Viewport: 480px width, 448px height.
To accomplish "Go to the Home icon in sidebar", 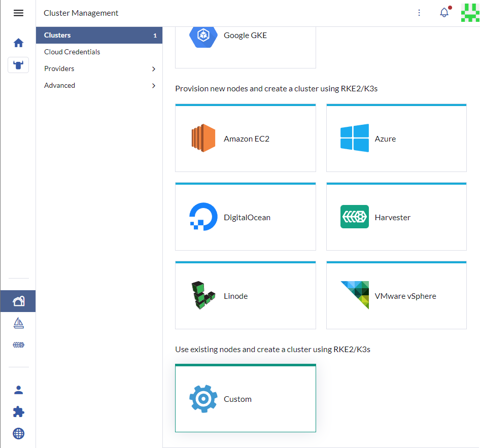I will pyautogui.click(x=18, y=43).
